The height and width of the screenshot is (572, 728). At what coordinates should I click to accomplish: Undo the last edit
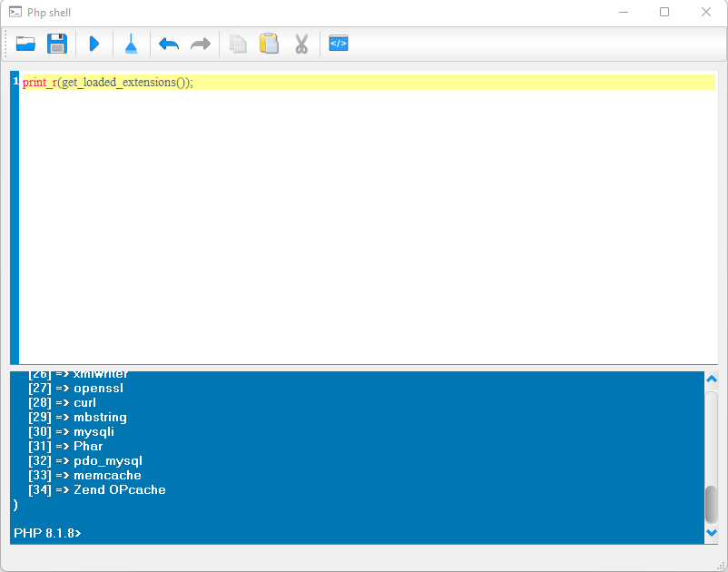tap(169, 44)
